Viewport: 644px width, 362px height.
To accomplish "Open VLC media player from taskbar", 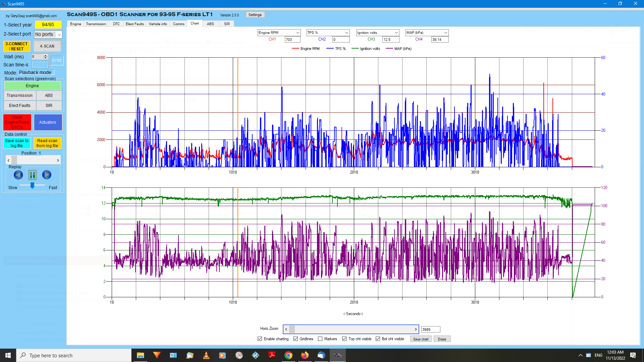I will 206,355.
